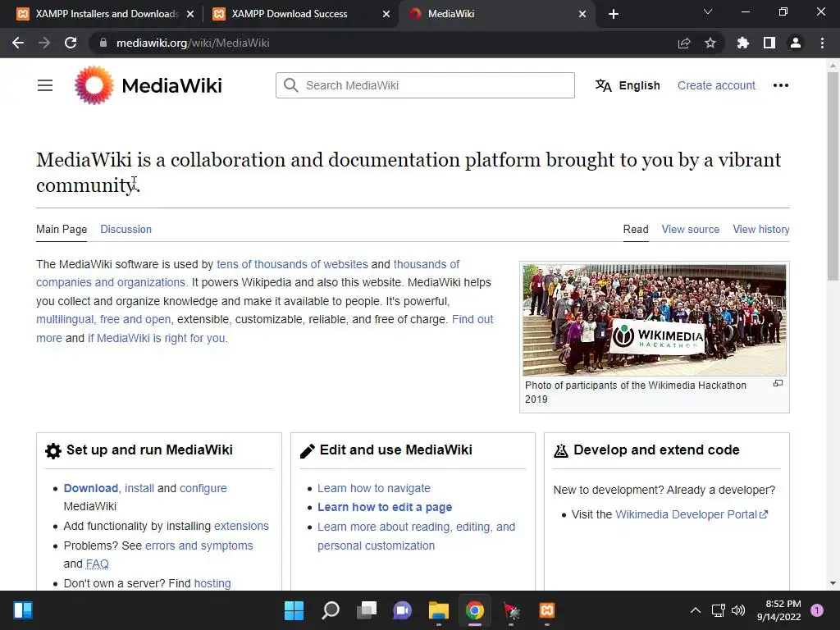Open File Explorer from taskbar

point(439,610)
